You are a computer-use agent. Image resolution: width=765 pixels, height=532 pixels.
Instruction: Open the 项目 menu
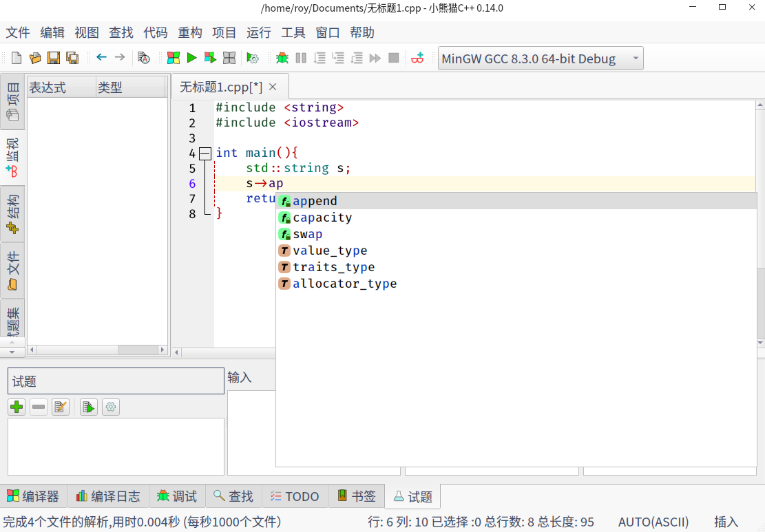pos(224,32)
